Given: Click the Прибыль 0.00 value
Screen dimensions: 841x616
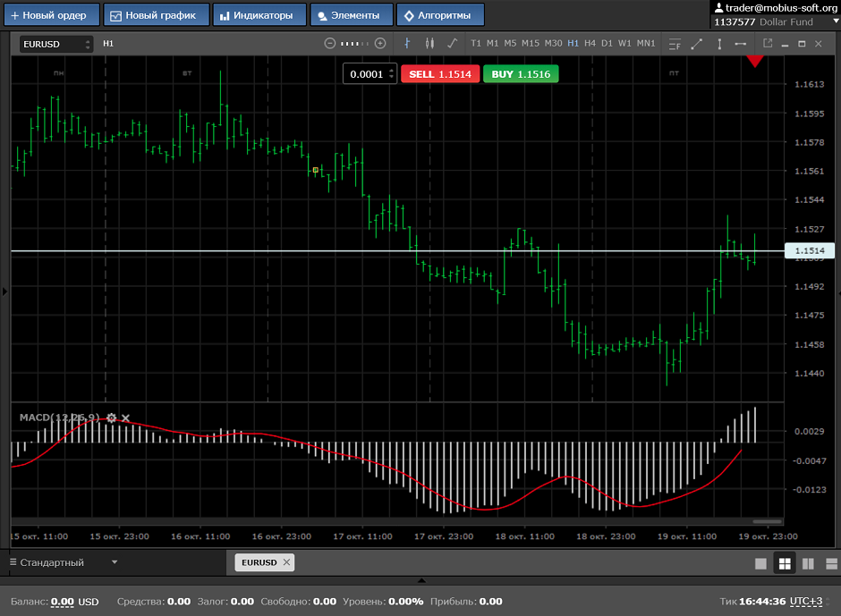Looking at the screenshot, I should coord(491,602).
